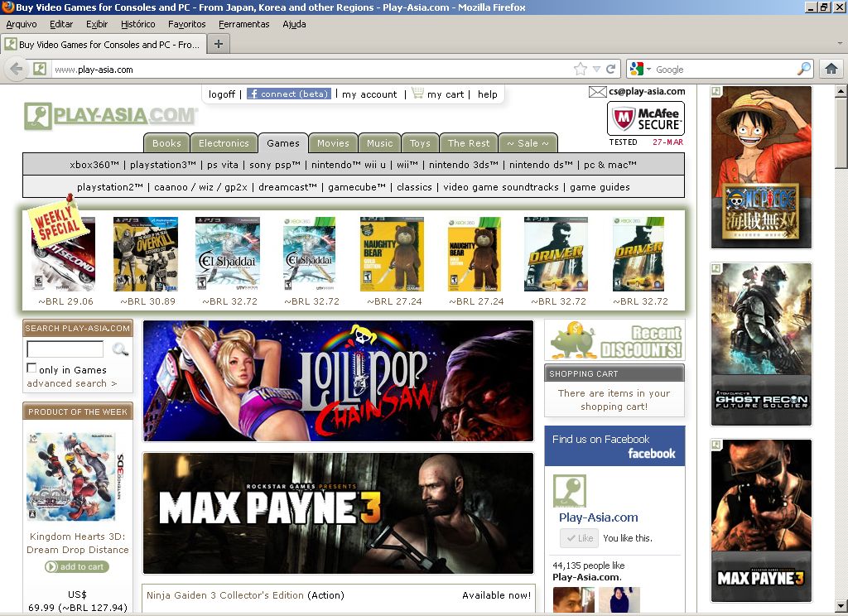This screenshot has width=848, height=616.
Task: Switch to the Electronics tab
Action: click(224, 143)
